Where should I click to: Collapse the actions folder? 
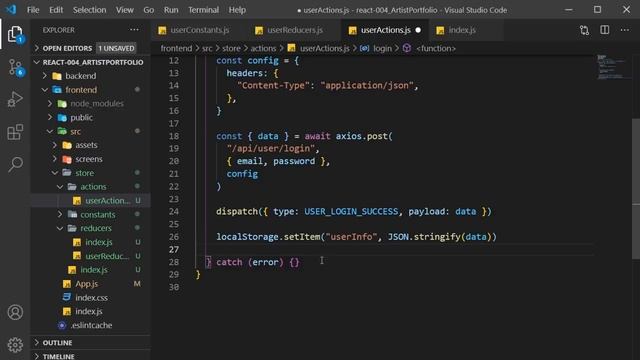(x=91, y=187)
